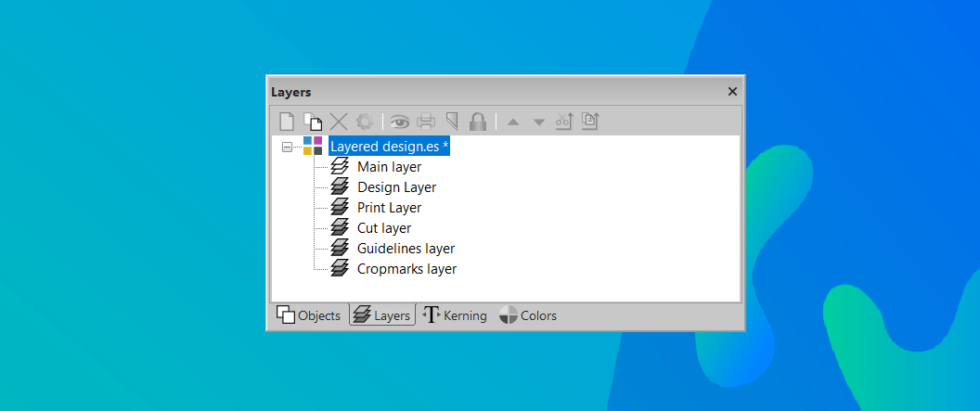
Task: Click the Duplicate layer icon
Action: pos(313,122)
